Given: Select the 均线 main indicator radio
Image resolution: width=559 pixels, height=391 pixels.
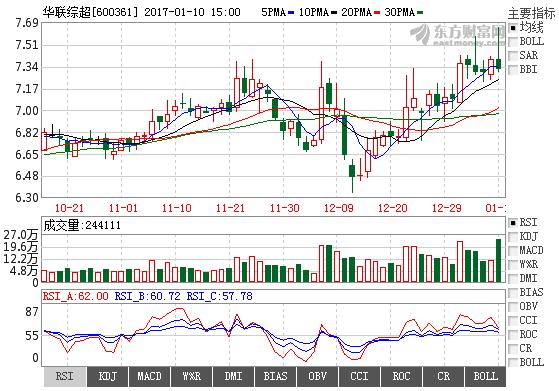Looking at the screenshot, I should coord(513,27).
